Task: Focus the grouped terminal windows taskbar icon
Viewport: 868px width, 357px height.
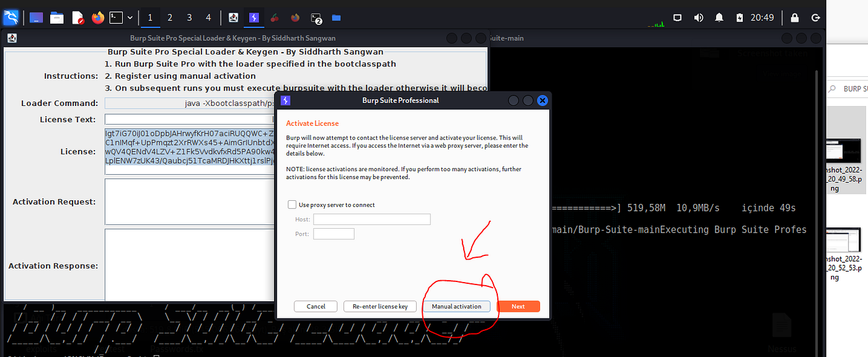Action: pos(316,18)
